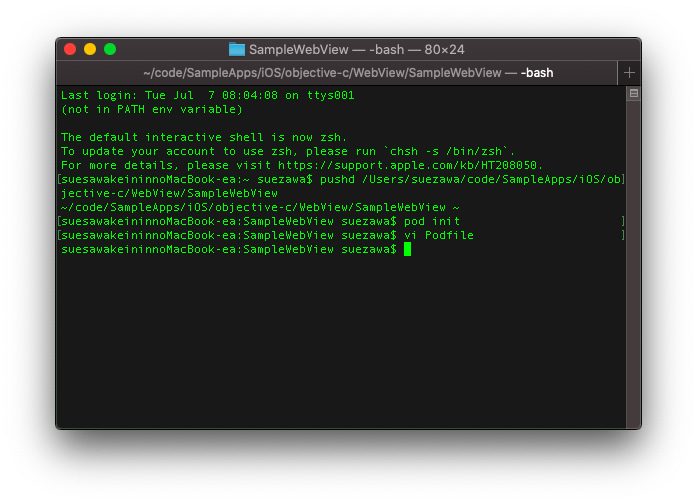Close the Terminal window with the red button
This screenshot has width=697, height=503.
[x=70, y=49]
